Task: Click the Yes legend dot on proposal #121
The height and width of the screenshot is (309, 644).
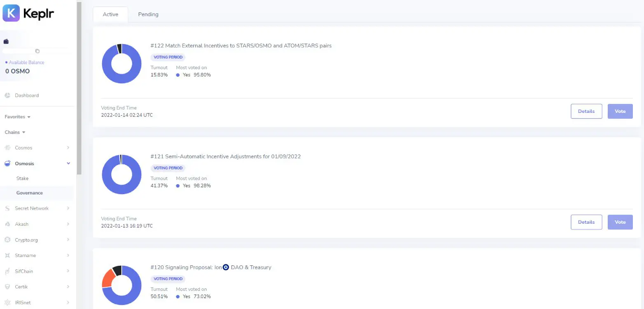Action: pyautogui.click(x=178, y=186)
